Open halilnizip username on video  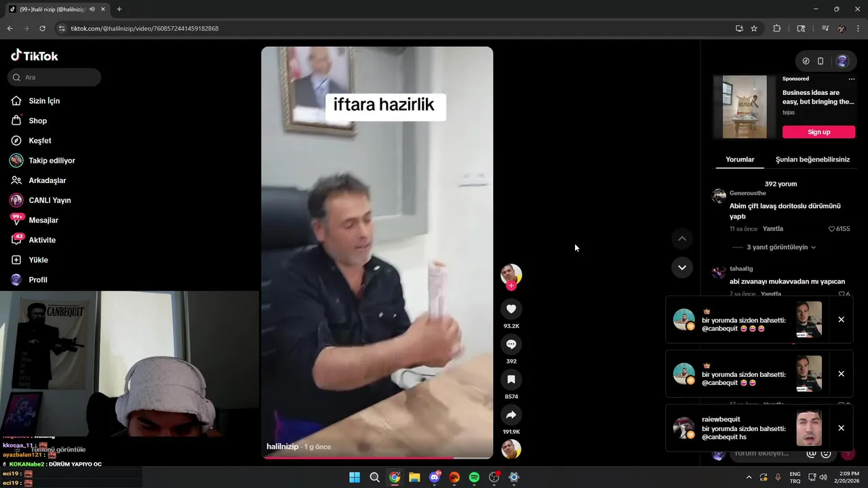point(282,447)
